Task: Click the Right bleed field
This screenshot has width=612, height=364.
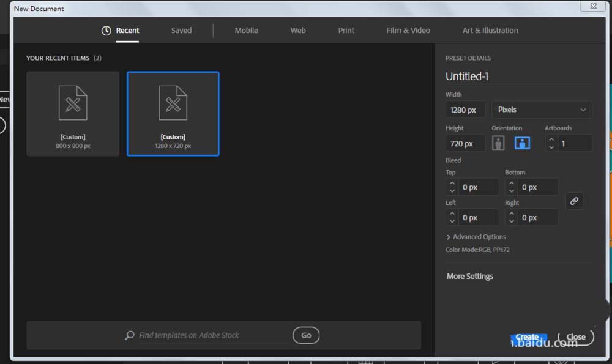Action: 538,217
